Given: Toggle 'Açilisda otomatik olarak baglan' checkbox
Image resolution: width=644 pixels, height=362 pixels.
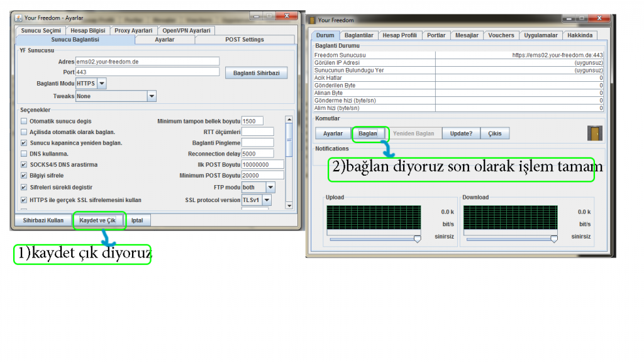Looking at the screenshot, I should pos(24,132).
